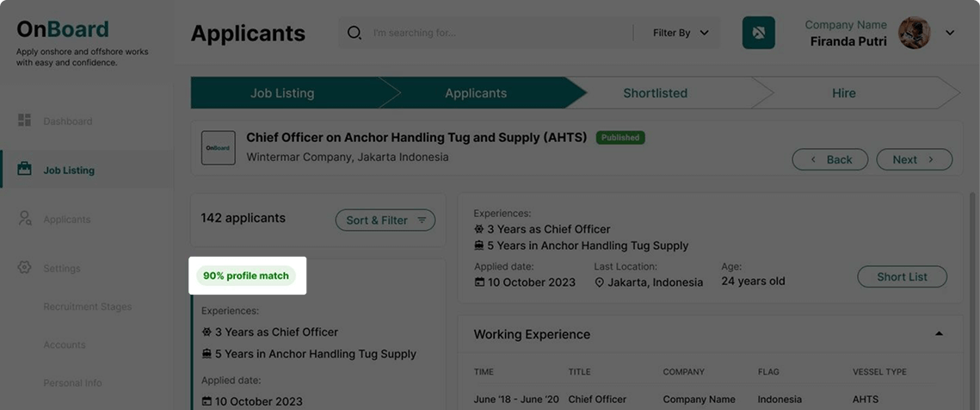Image resolution: width=980 pixels, height=410 pixels.
Task: Open the Dashboard grid icon
Action: click(x=24, y=121)
